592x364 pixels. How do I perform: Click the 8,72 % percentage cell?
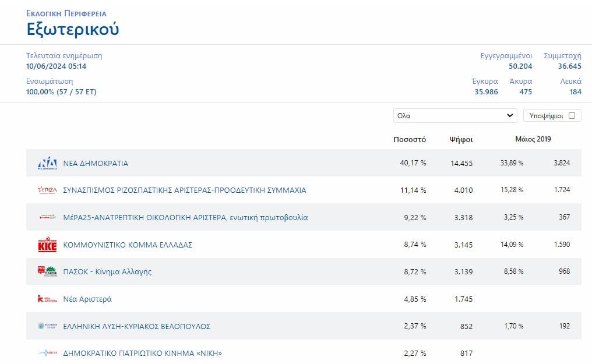(415, 271)
